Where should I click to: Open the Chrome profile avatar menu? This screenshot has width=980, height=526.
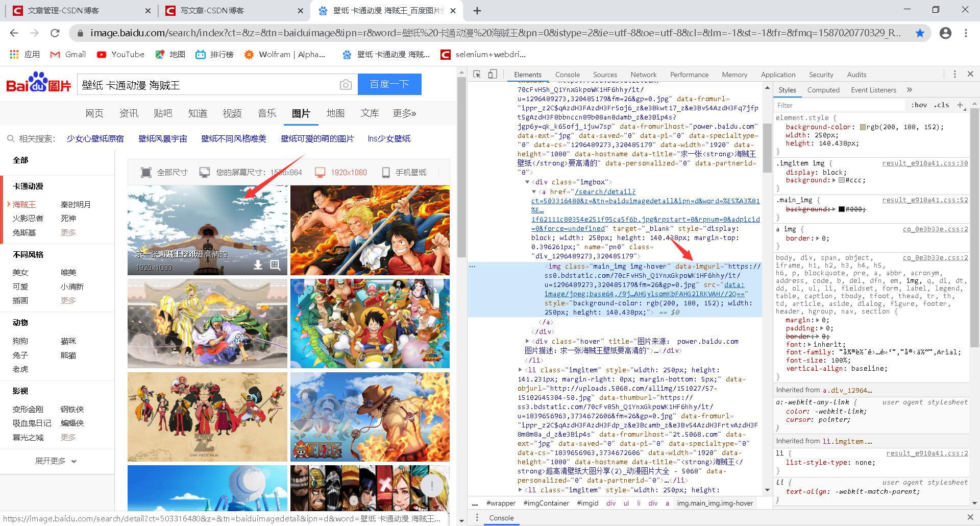pos(945,33)
